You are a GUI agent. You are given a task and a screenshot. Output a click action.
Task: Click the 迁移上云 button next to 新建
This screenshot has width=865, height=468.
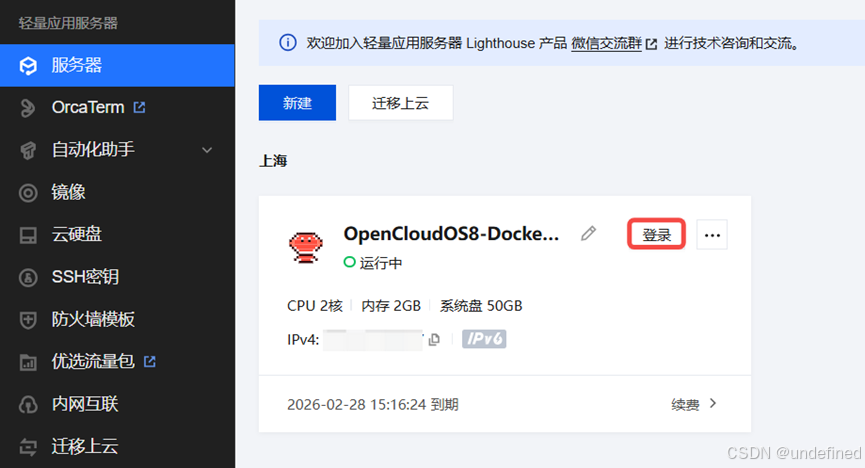click(401, 103)
